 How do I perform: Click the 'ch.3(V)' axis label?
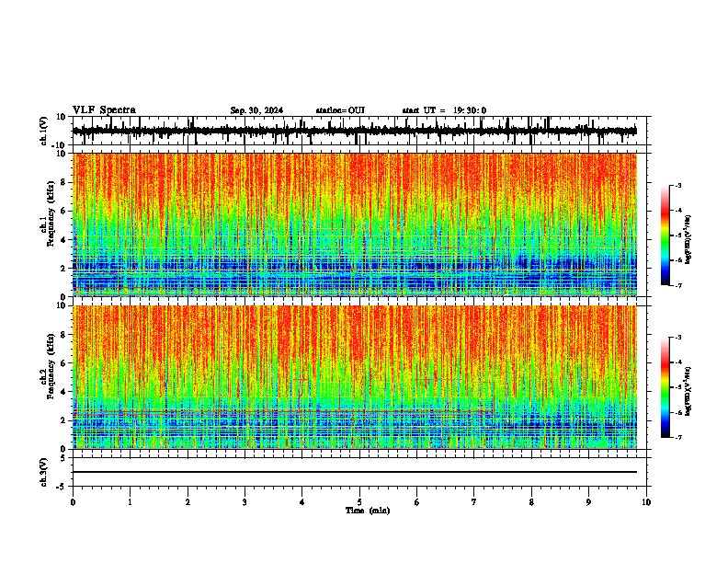pyautogui.click(x=44, y=473)
